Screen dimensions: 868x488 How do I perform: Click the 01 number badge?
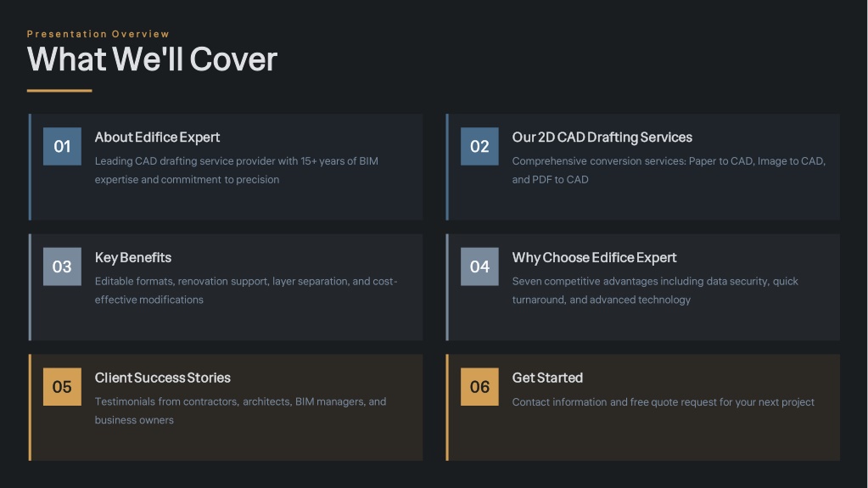pos(62,146)
